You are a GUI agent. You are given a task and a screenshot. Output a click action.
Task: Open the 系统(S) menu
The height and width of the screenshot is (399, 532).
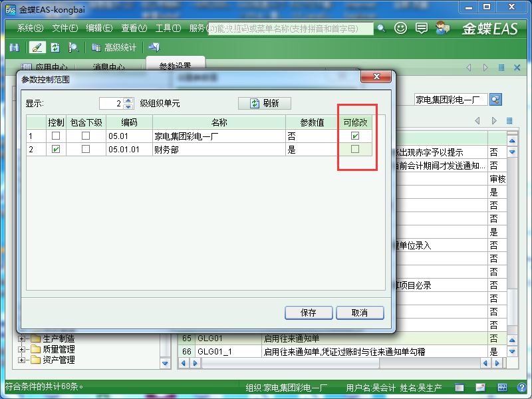[30, 29]
